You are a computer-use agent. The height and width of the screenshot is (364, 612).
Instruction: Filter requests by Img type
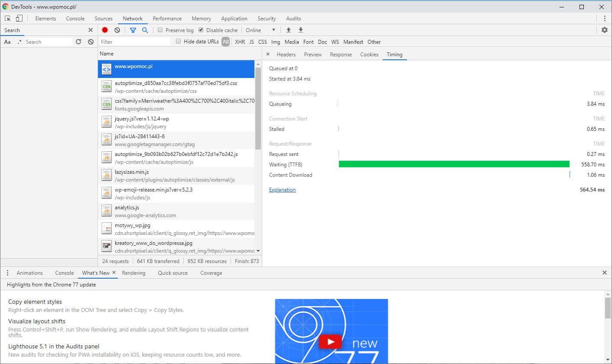click(276, 42)
